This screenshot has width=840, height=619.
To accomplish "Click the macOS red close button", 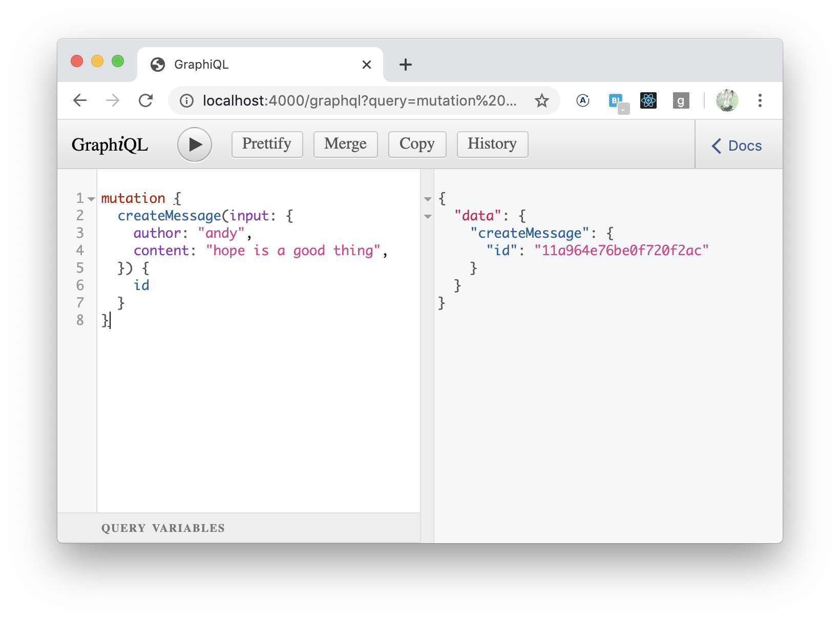I will (x=77, y=61).
